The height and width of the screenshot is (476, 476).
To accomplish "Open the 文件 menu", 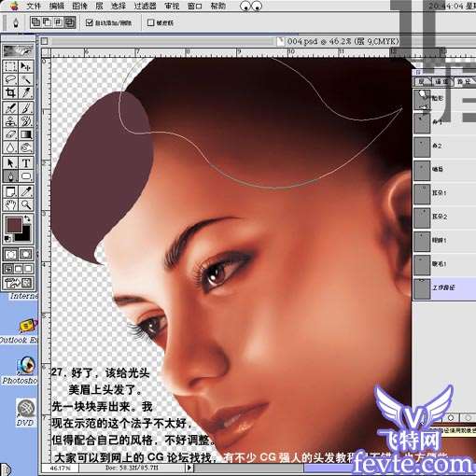I will (34, 6).
